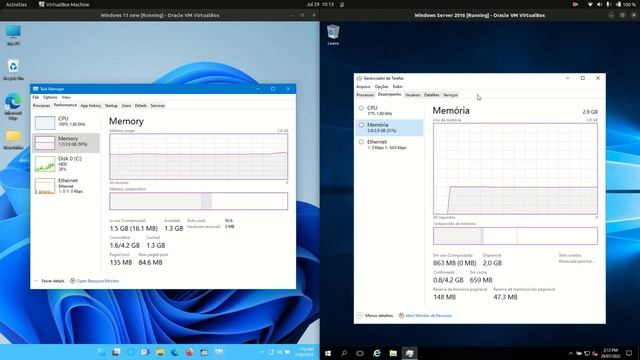Open Task View in Windows Server taskbar

pos(360,353)
